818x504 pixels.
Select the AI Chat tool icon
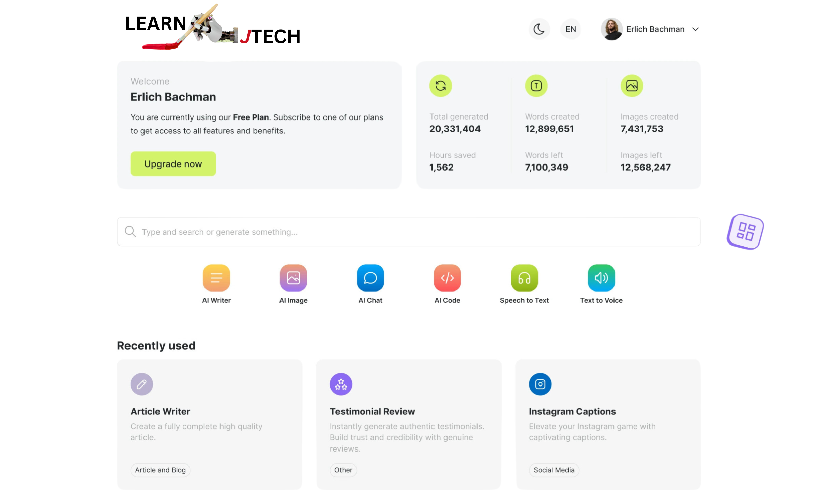(x=370, y=278)
